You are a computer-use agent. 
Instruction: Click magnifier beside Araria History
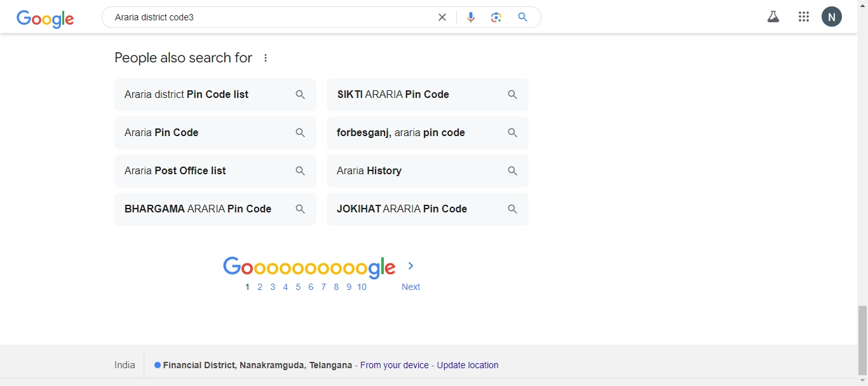pyautogui.click(x=513, y=171)
